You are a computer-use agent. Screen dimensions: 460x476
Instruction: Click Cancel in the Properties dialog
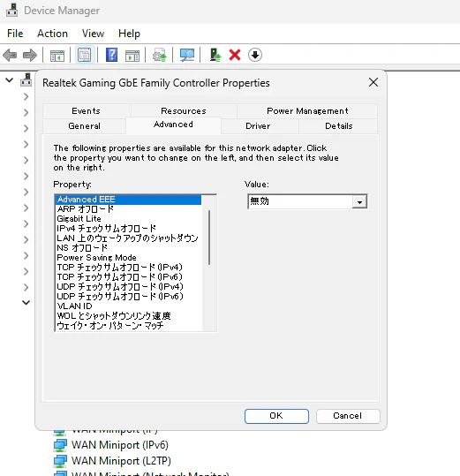[x=348, y=416]
